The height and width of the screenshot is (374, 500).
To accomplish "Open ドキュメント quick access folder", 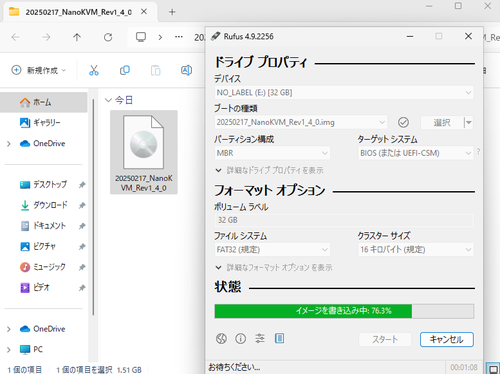I will (x=44, y=226).
